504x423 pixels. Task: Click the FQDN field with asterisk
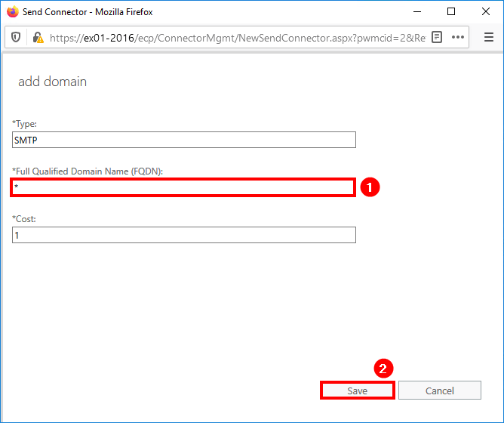tap(183, 187)
